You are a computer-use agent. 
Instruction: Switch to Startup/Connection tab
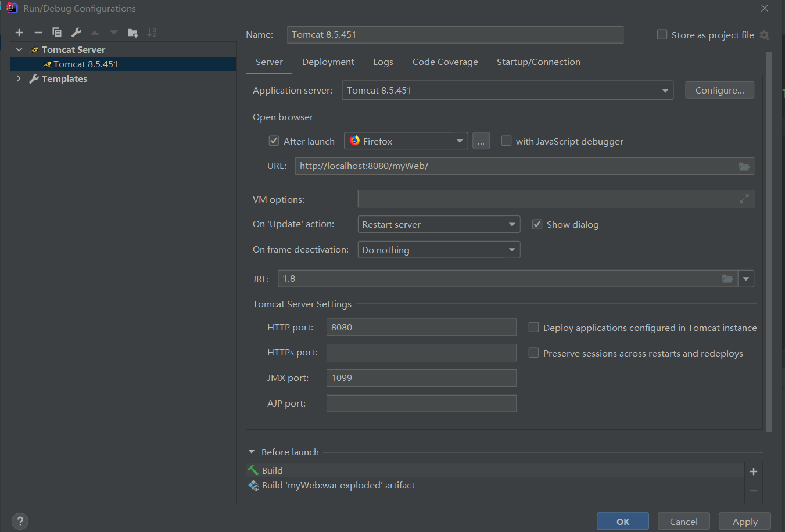click(538, 62)
